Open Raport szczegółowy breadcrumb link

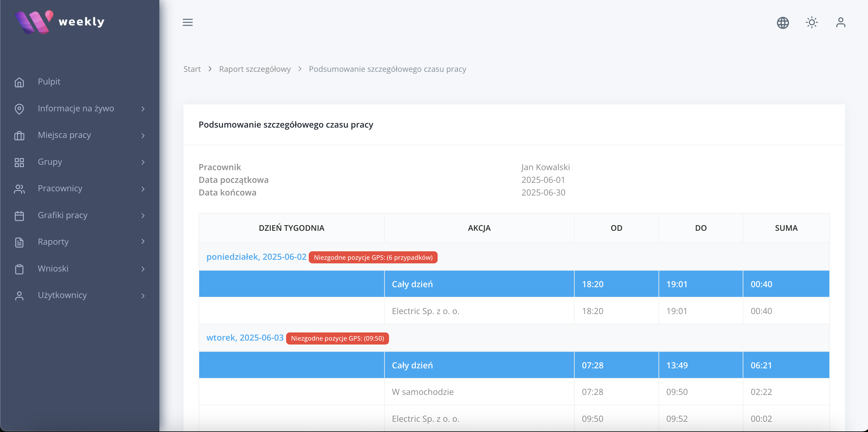pos(255,69)
